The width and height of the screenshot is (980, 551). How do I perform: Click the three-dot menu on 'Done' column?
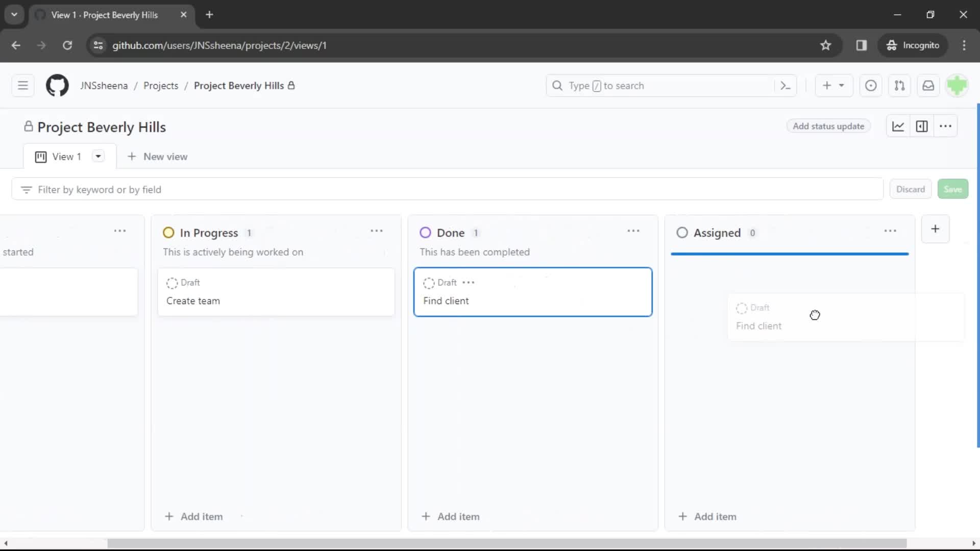633,232
